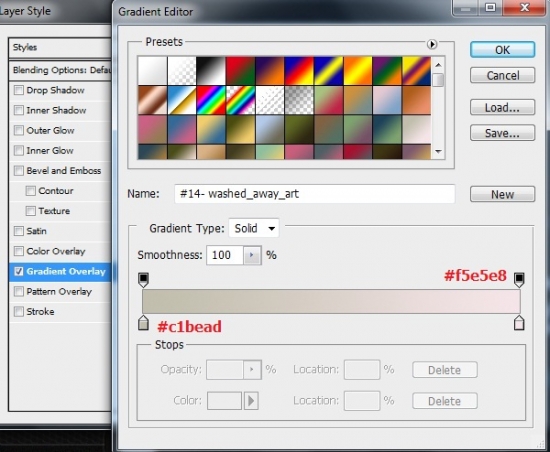
Task: Select the Styles entry in Layer Style
Action: pyautogui.click(x=60, y=47)
